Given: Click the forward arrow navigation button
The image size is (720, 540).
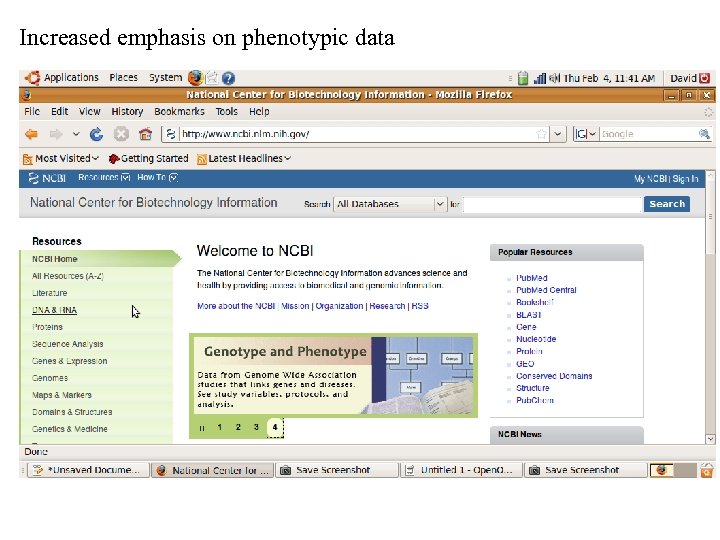Looking at the screenshot, I should (56, 134).
